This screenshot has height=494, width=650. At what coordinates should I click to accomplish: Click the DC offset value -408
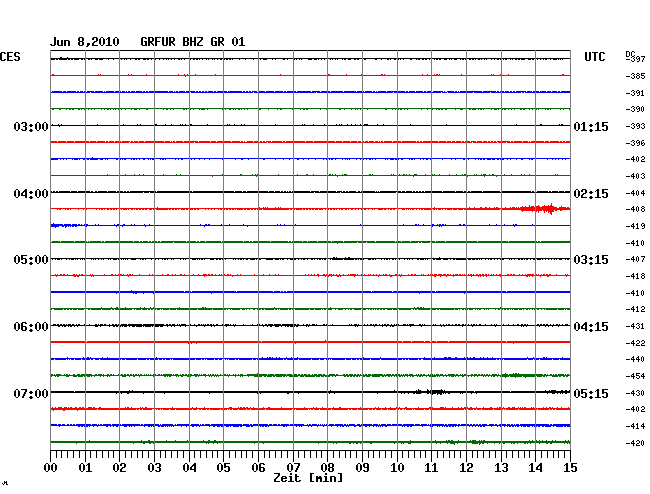pyautogui.click(x=635, y=209)
